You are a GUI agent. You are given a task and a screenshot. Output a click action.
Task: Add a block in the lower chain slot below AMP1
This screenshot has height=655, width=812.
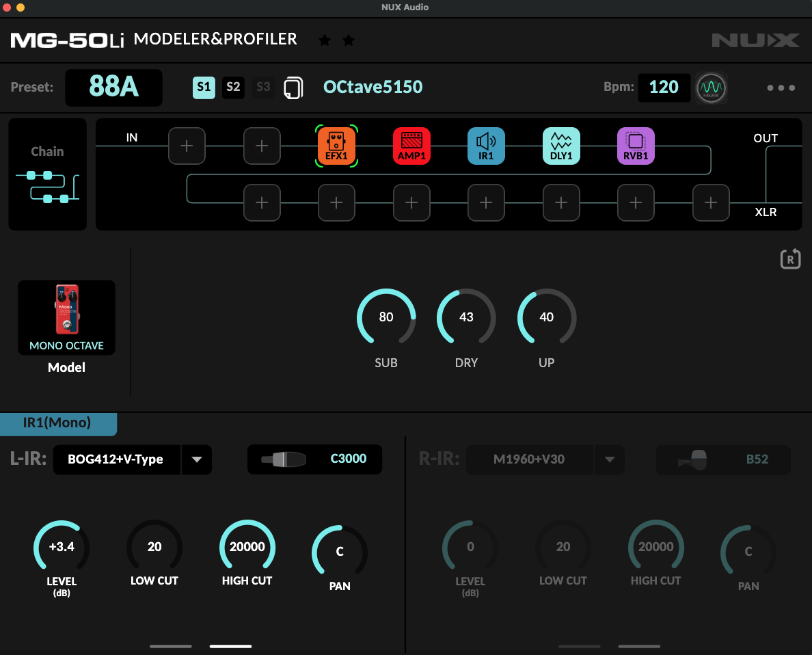tap(411, 202)
